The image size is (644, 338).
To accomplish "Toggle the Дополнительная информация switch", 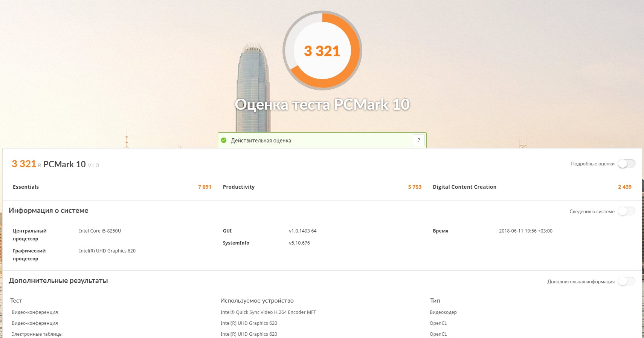I will (626, 281).
